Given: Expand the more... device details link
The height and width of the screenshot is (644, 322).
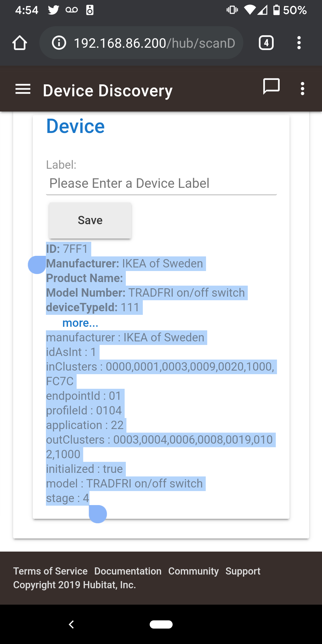Looking at the screenshot, I should point(80,323).
